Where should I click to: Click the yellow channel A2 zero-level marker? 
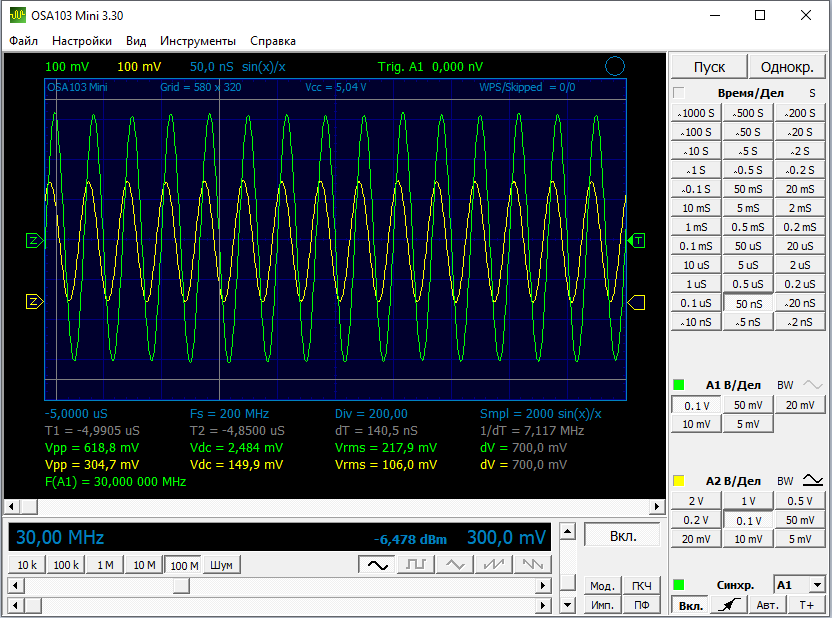click(33, 301)
